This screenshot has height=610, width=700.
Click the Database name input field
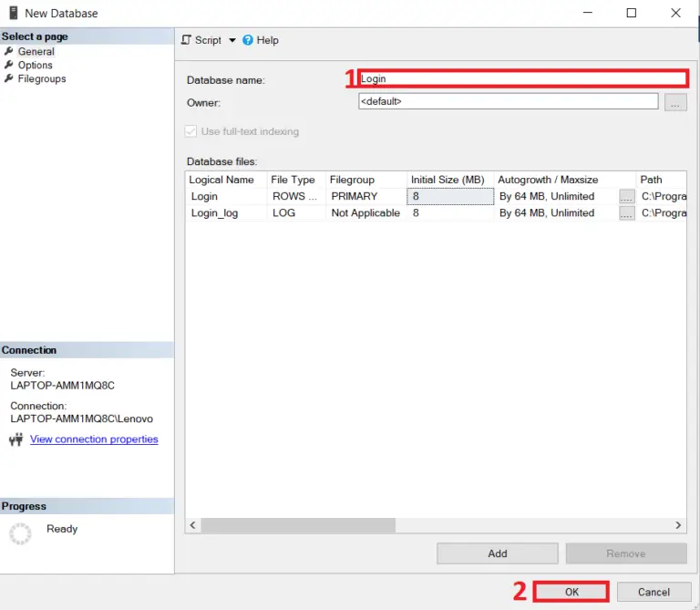[522, 79]
